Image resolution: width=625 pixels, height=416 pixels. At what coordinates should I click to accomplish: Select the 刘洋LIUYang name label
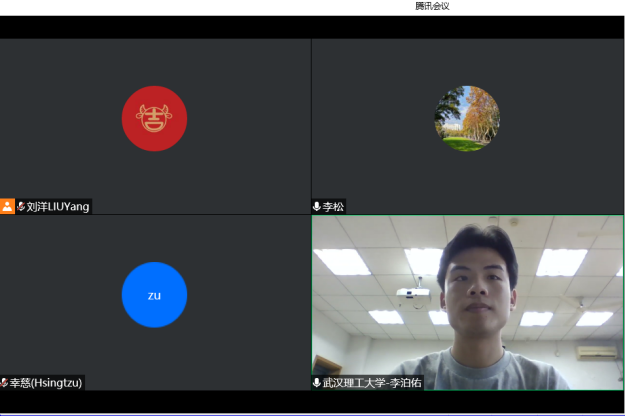point(58,207)
